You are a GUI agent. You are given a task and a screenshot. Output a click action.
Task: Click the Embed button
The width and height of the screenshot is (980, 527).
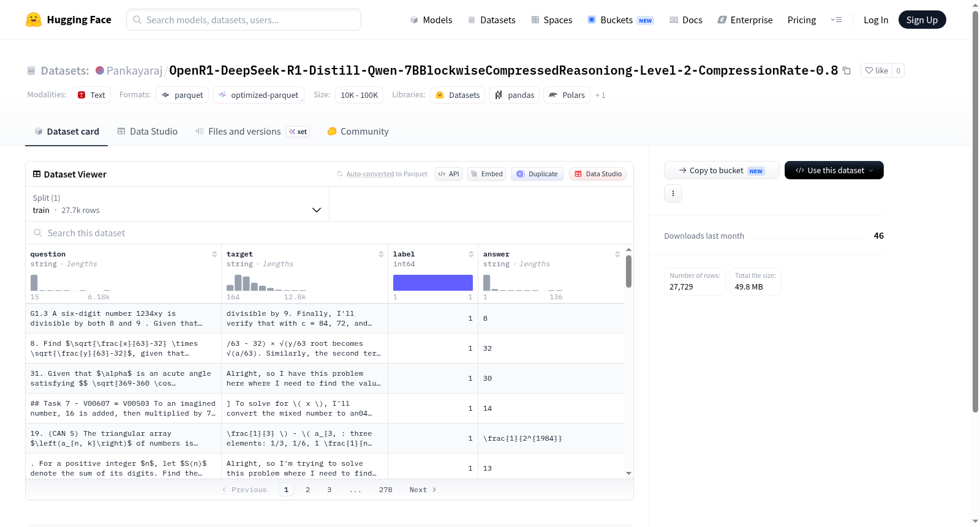pyautogui.click(x=486, y=174)
